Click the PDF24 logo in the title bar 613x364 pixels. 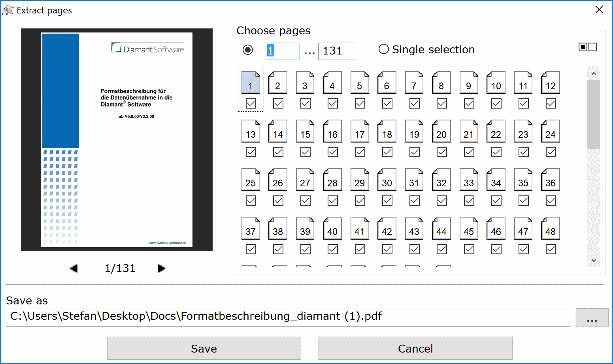[x=8, y=9]
